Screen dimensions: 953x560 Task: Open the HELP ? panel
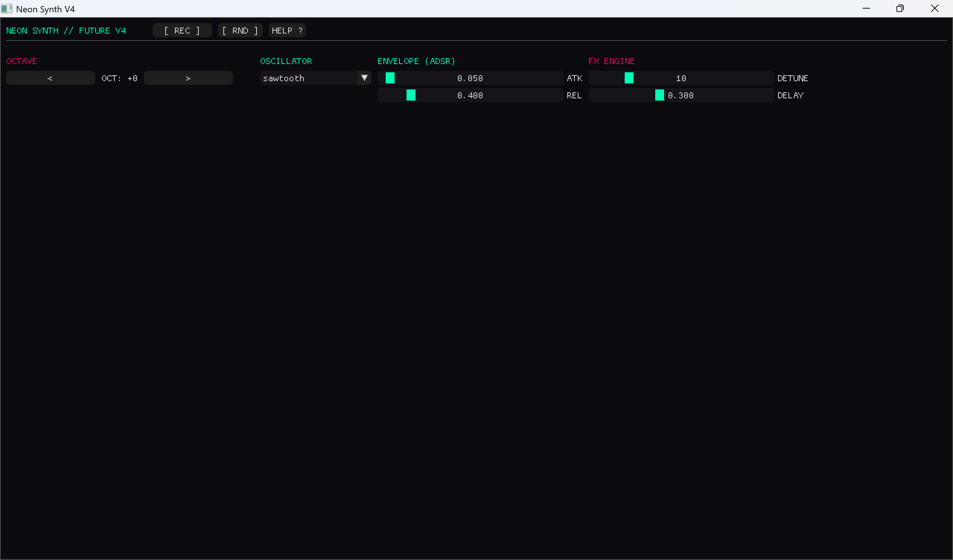(287, 30)
